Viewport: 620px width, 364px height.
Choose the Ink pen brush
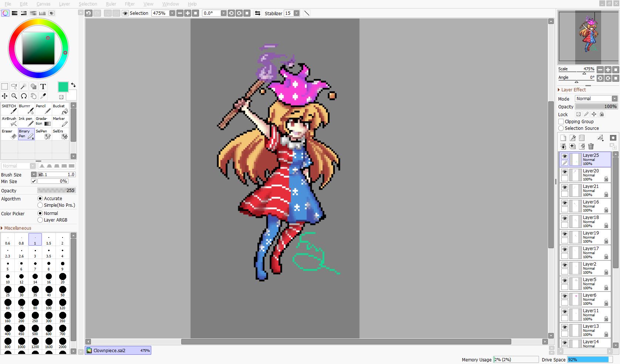tap(26, 122)
